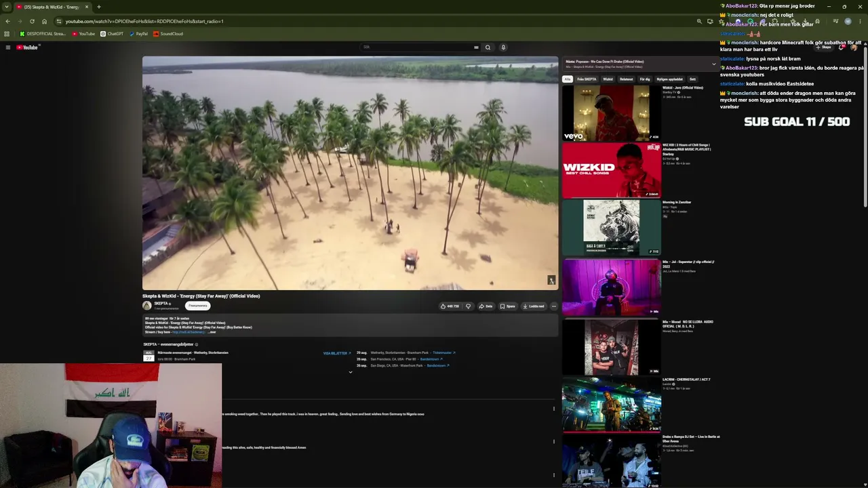
Task: Open the YouTube notifications bell
Action: tap(842, 47)
